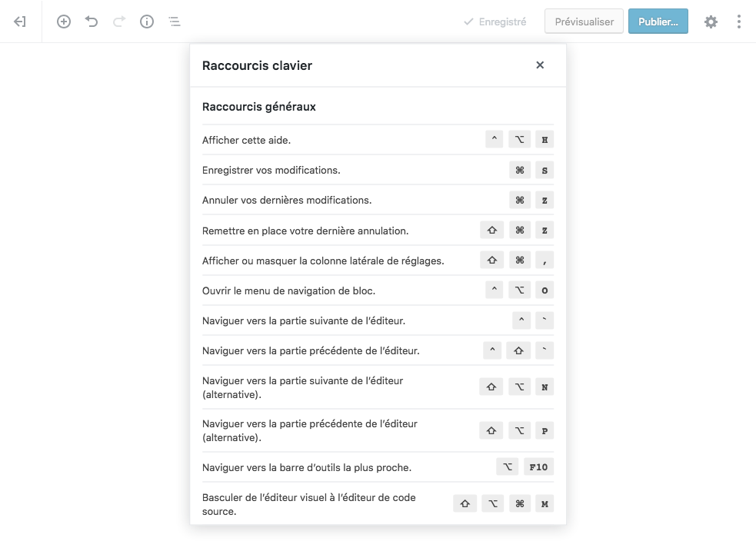Click the M key badge for code editor

click(x=545, y=503)
